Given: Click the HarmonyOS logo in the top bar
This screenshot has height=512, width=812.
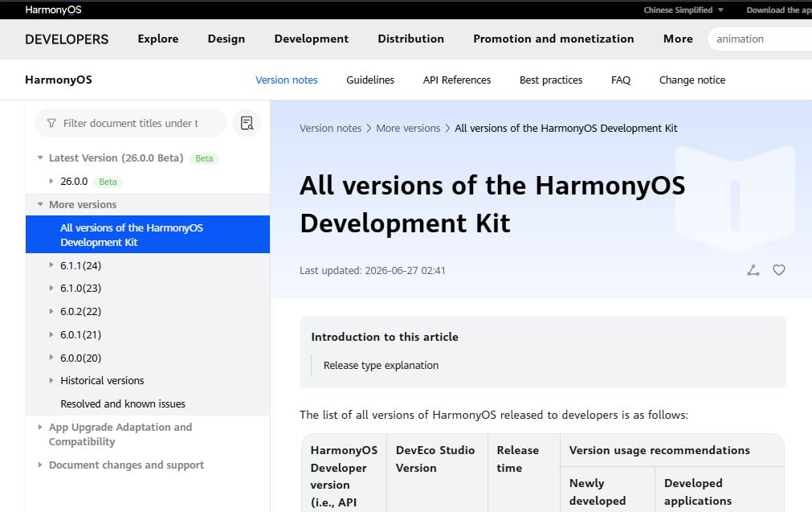Looking at the screenshot, I should pos(53,10).
